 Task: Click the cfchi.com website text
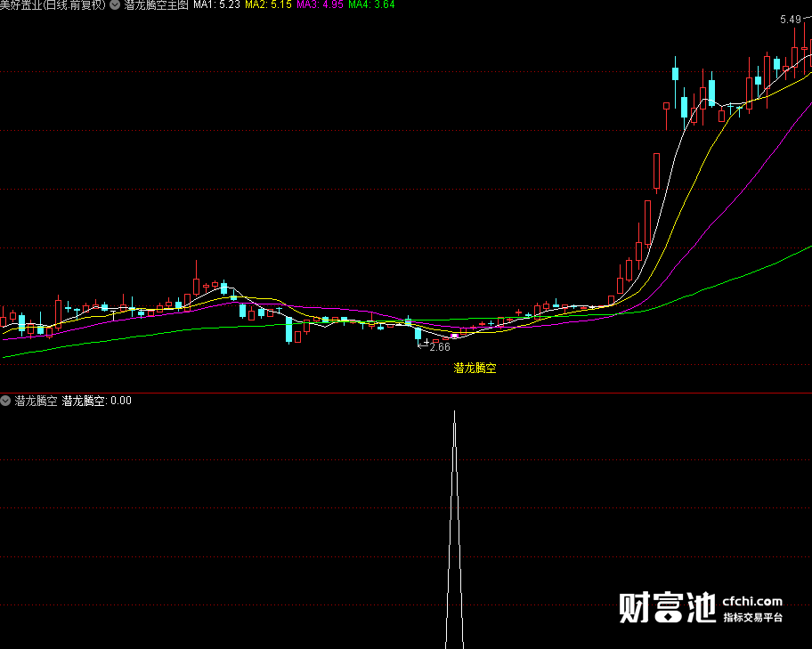click(x=752, y=601)
